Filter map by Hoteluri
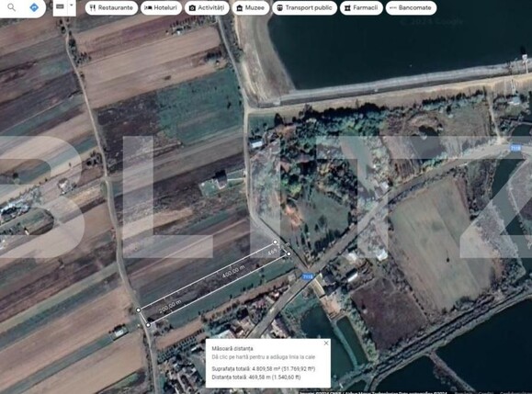 [x=161, y=7]
